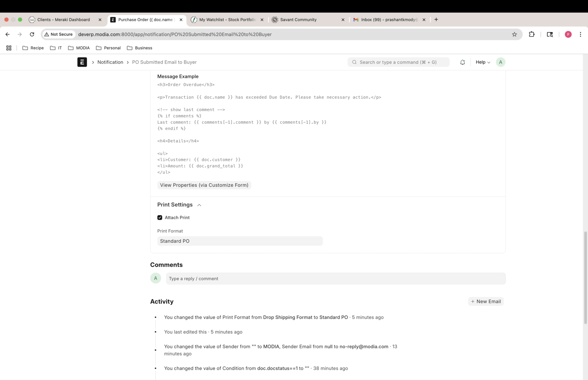Focus the comment reply input field
Screen dimensions: 588x380
click(x=336, y=279)
